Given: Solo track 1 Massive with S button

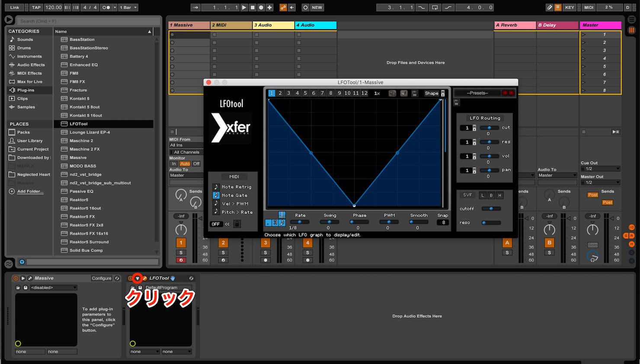Looking at the screenshot, I should (x=181, y=252).
